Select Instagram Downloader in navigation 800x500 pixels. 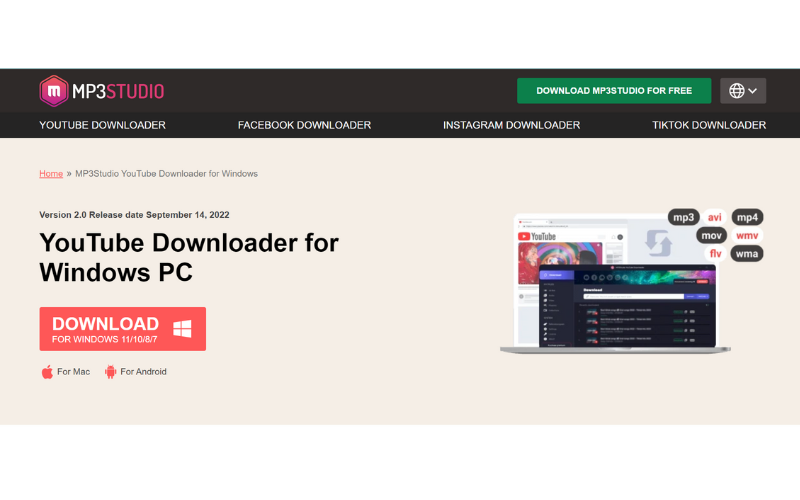(511, 125)
